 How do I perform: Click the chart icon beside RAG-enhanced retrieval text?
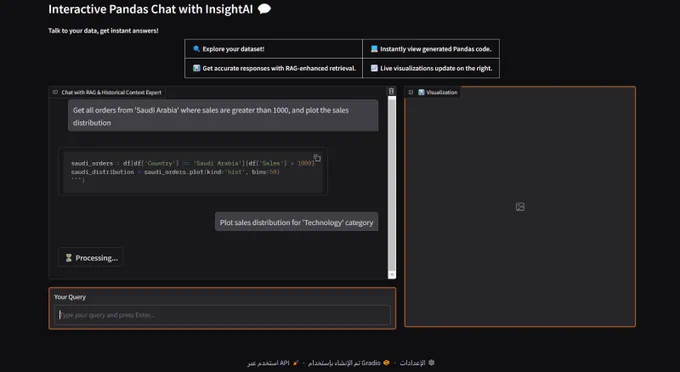click(196, 68)
